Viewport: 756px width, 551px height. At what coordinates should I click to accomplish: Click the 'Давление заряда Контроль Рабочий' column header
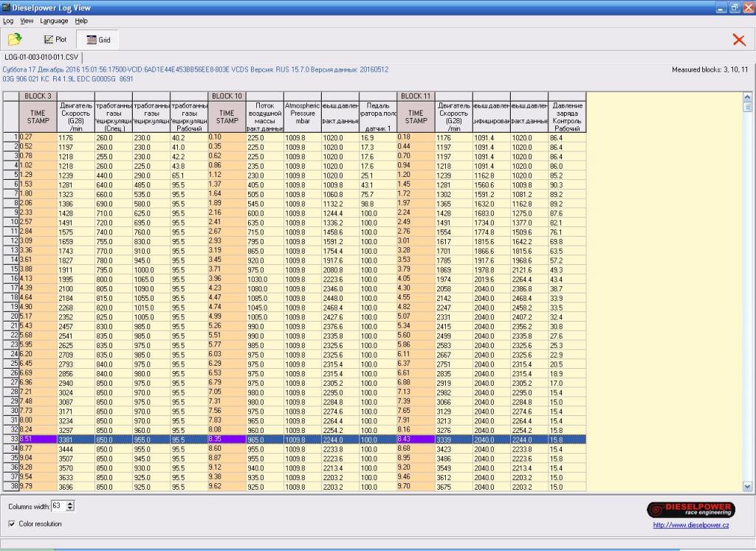coord(567,117)
